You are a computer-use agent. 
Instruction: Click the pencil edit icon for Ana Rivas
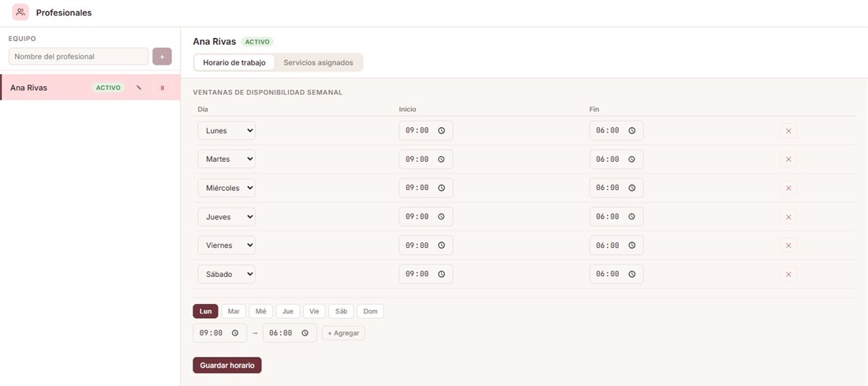pyautogui.click(x=139, y=88)
